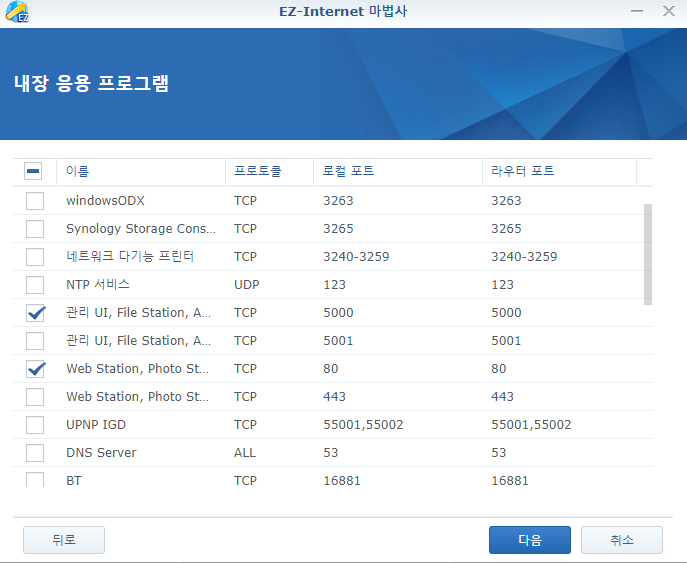Screen dimensions: 687x563
Task: Select the UPNP IGD row name
Action: [x=96, y=425]
